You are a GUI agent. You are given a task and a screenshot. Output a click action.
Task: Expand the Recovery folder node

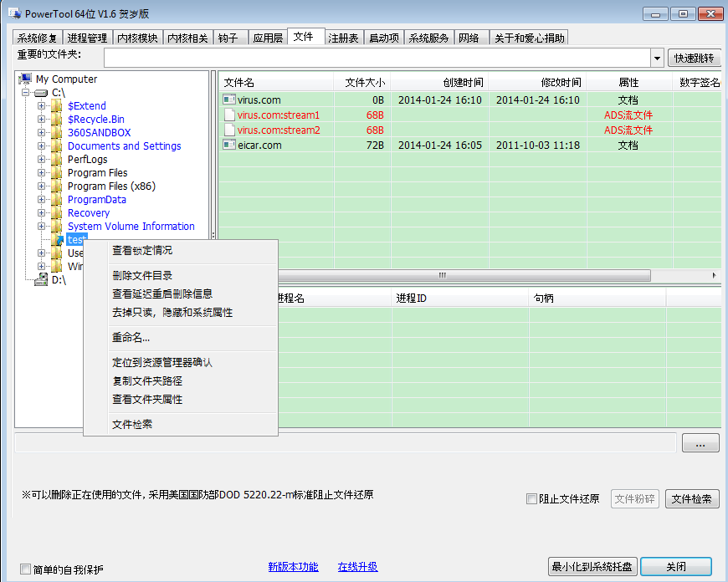click(x=41, y=213)
